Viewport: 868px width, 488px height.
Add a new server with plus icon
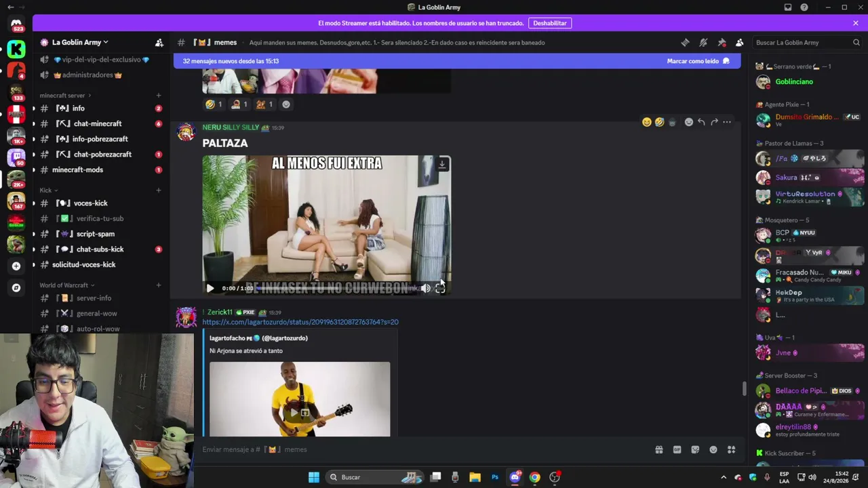[x=16, y=266]
